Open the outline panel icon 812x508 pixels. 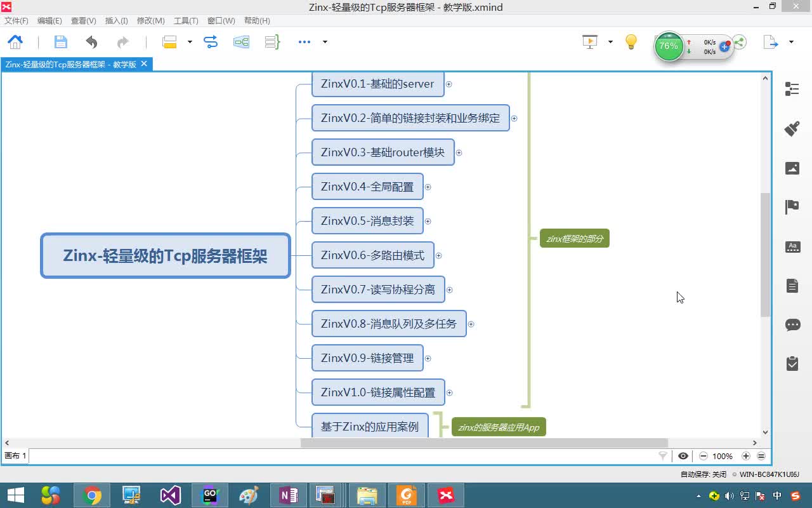pos(792,89)
